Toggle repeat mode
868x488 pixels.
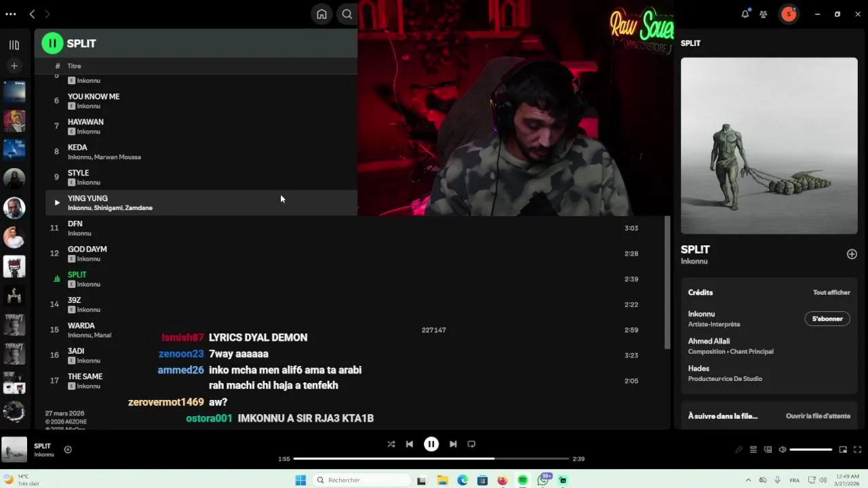[471, 444]
